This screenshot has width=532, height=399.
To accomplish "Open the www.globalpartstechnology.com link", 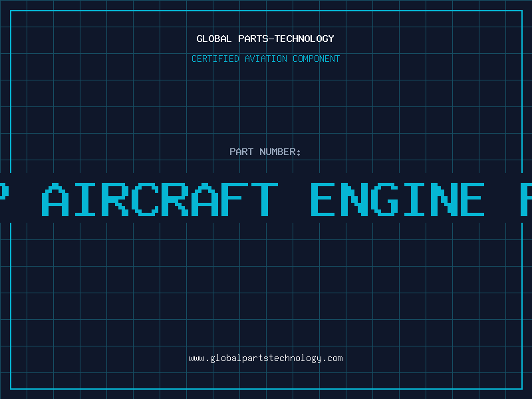I will coord(265,358).
